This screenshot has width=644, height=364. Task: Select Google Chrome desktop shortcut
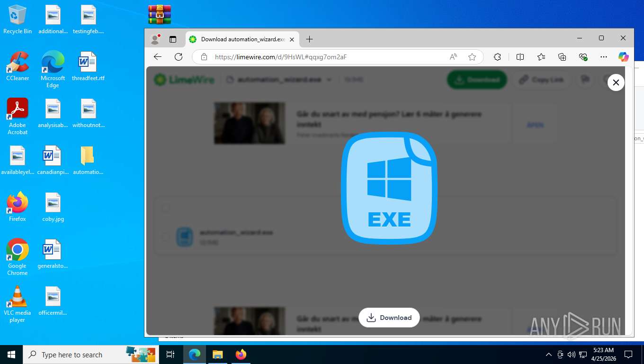point(18,257)
